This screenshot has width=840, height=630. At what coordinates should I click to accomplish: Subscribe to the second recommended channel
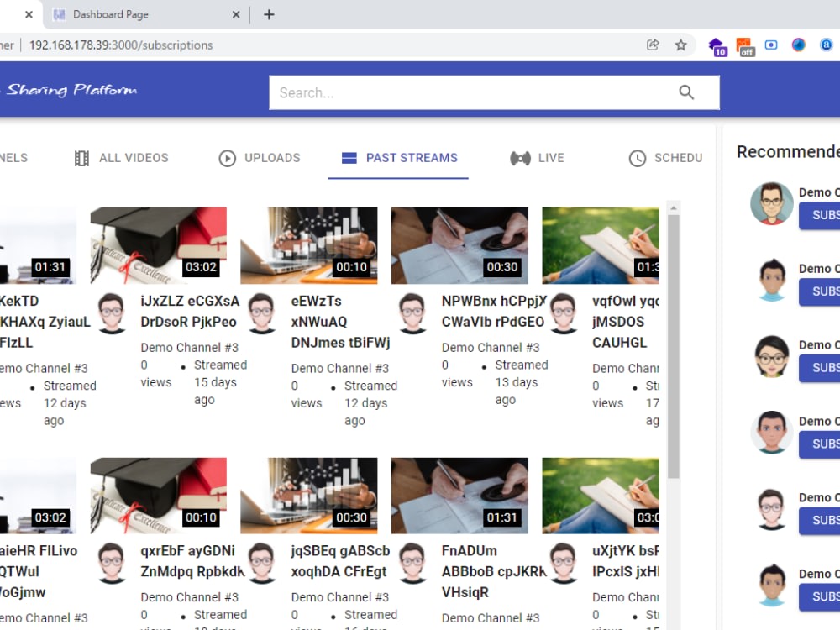click(x=820, y=291)
